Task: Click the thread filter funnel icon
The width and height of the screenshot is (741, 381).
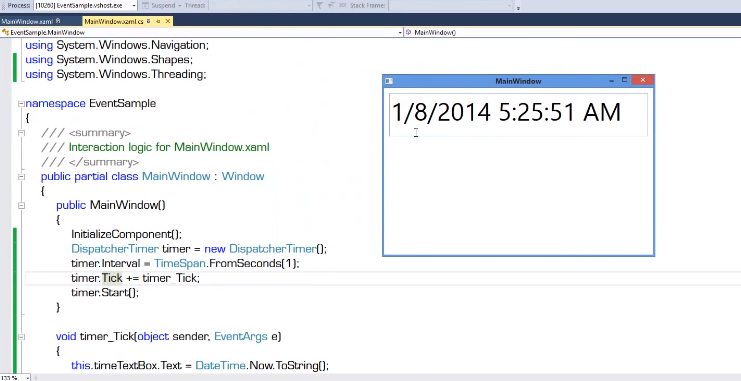Action: coord(319,6)
